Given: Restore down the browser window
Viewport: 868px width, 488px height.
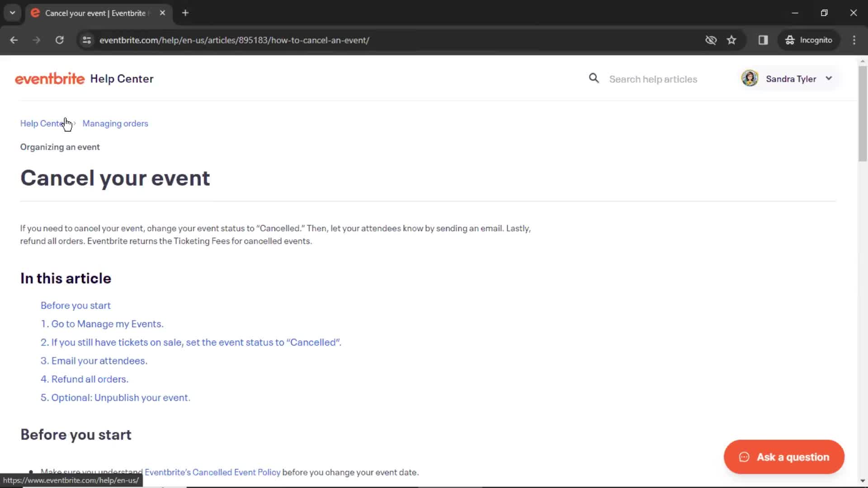Looking at the screenshot, I should pos(824,13).
